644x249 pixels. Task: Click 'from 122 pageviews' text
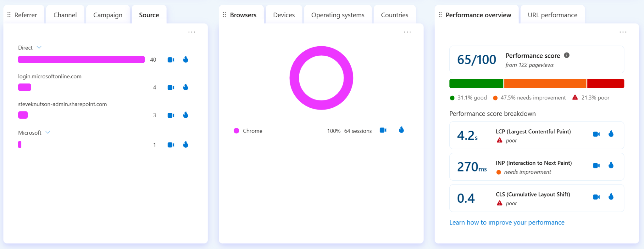point(530,65)
